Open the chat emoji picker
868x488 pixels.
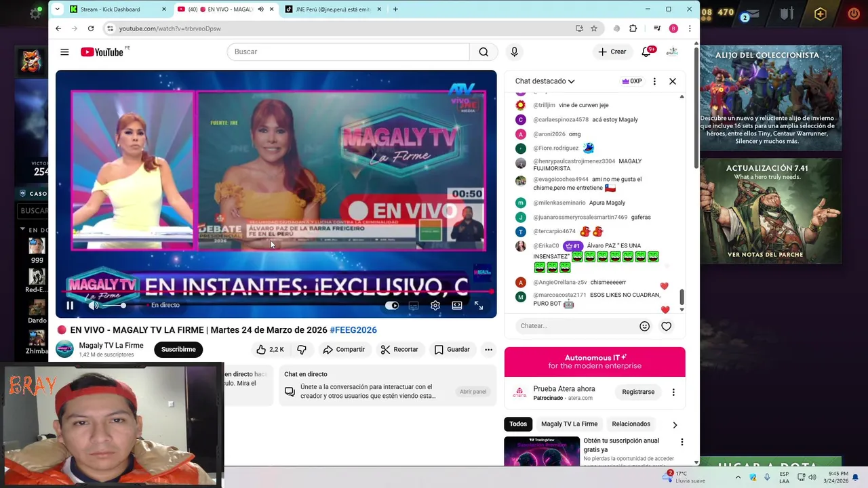[645, 326]
